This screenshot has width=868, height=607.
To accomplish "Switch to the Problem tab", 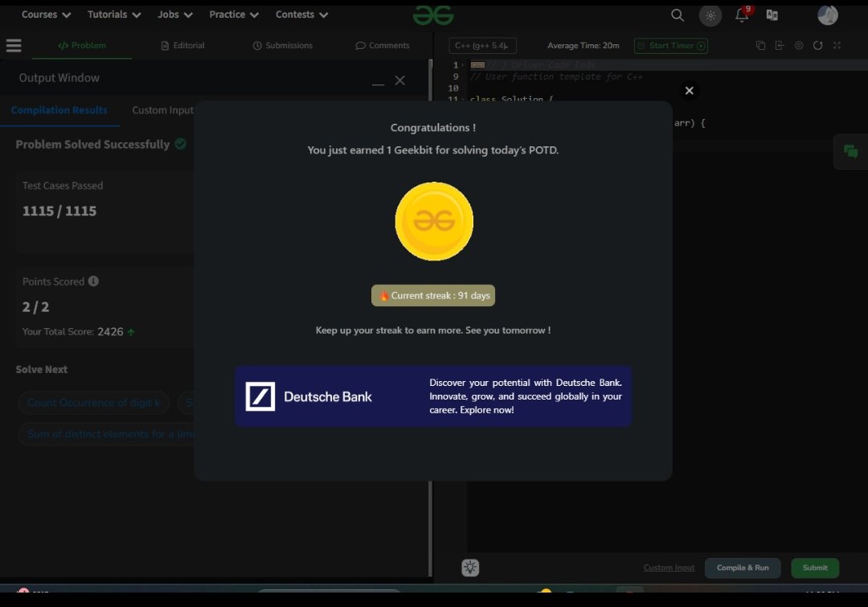I will coord(82,45).
